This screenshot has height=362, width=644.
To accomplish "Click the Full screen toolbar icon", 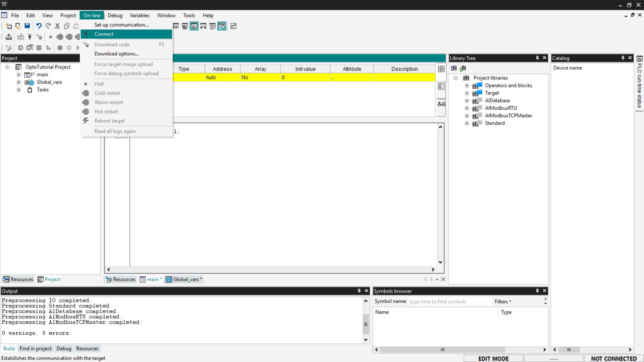I will click(x=233, y=26).
